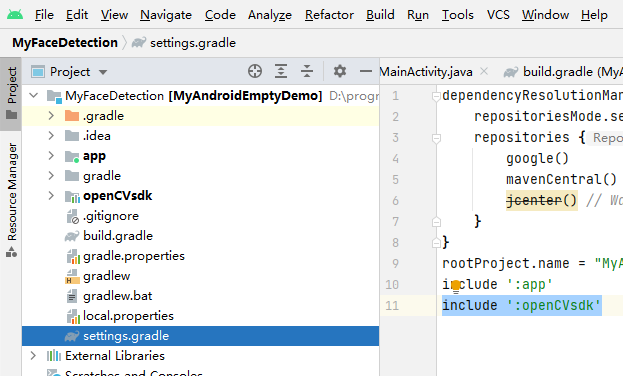This screenshot has height=376, width=623.
Task: Open the Tools menu
Action: pyautogui.click(x=458, y=15)
